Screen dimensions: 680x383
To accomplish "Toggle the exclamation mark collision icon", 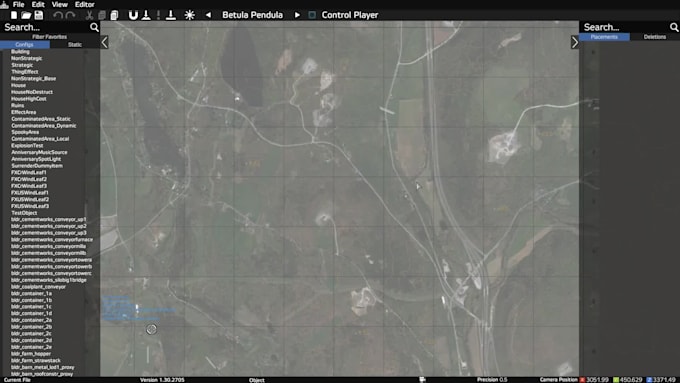I will 158,15.
